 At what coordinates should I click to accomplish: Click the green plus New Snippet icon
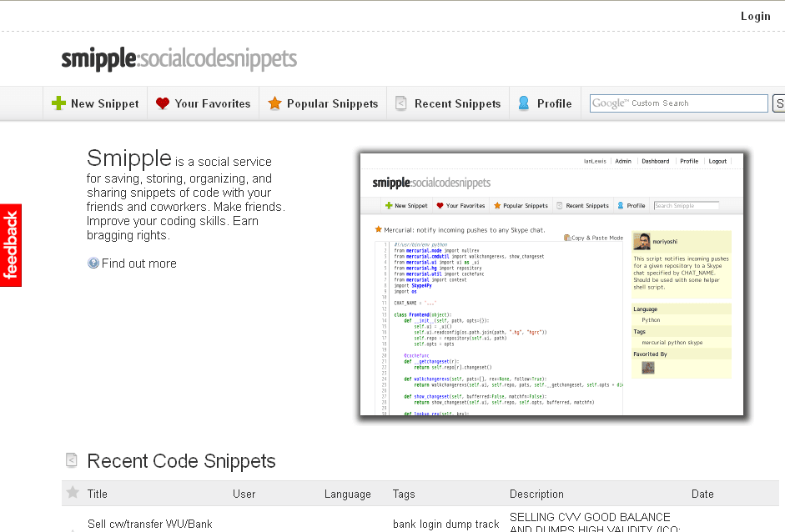coord(58,103)
